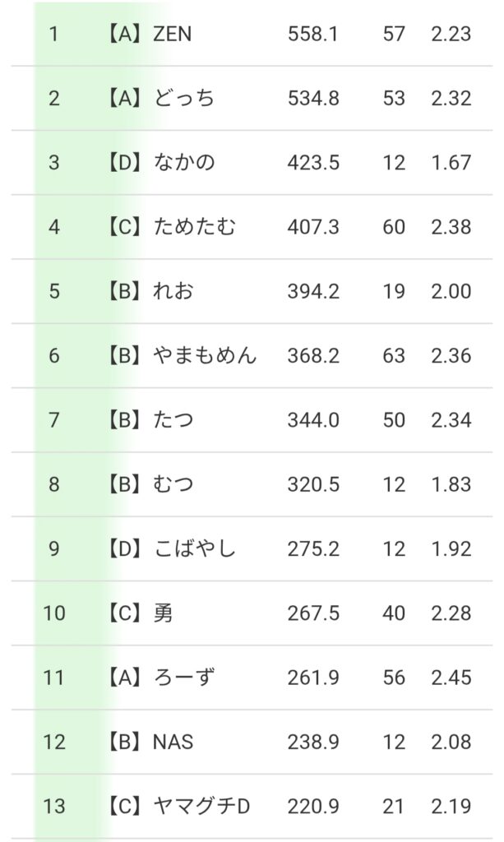Select player れお in rank 5

pyautogui.click(x=173, y=291)
